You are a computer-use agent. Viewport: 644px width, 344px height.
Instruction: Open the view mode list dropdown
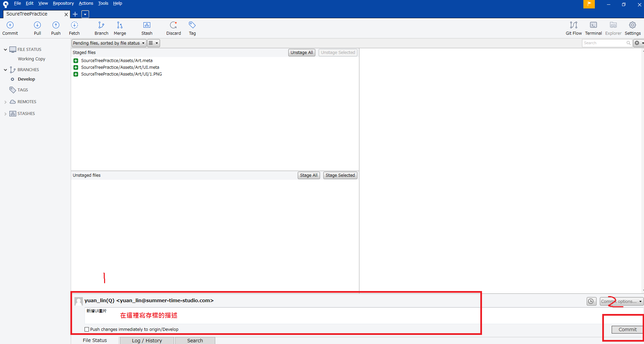pos(154,43)
